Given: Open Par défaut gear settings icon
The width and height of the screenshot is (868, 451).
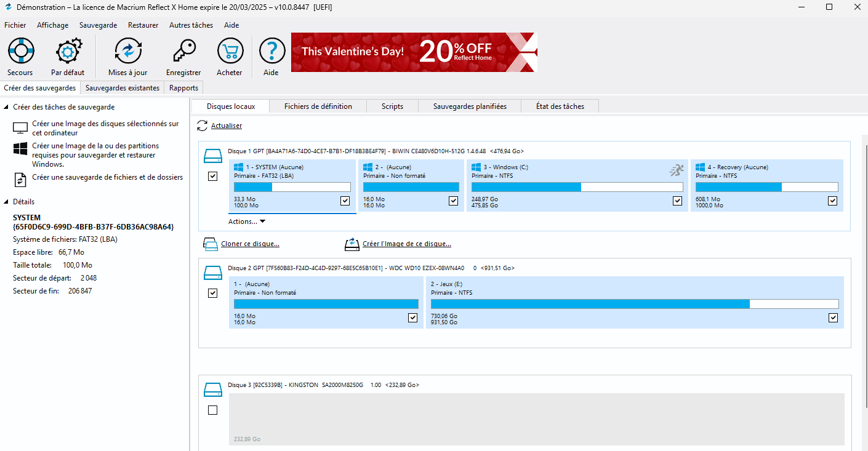Looking at the screenshot, I should coord(68,51).
